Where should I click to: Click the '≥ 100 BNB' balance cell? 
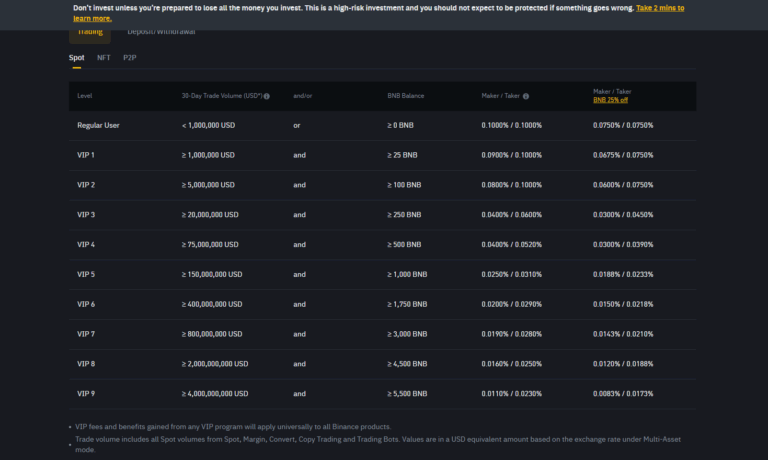tap(404, 185)
